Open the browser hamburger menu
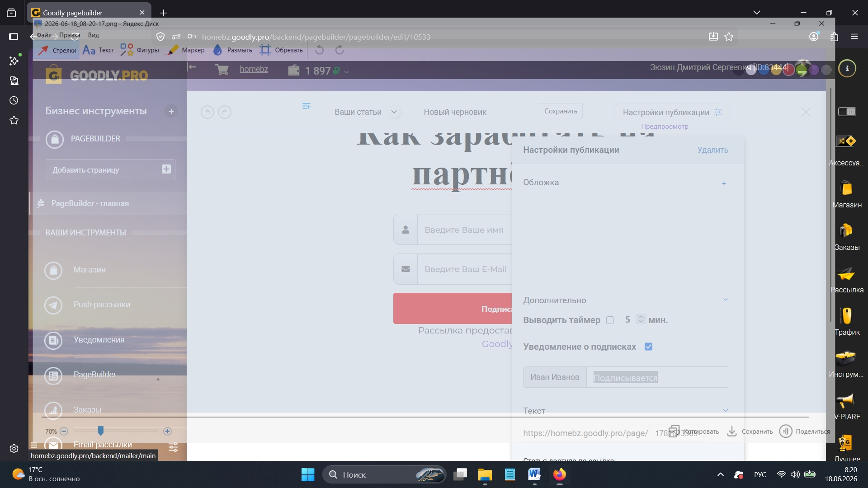 pos(854,37)
